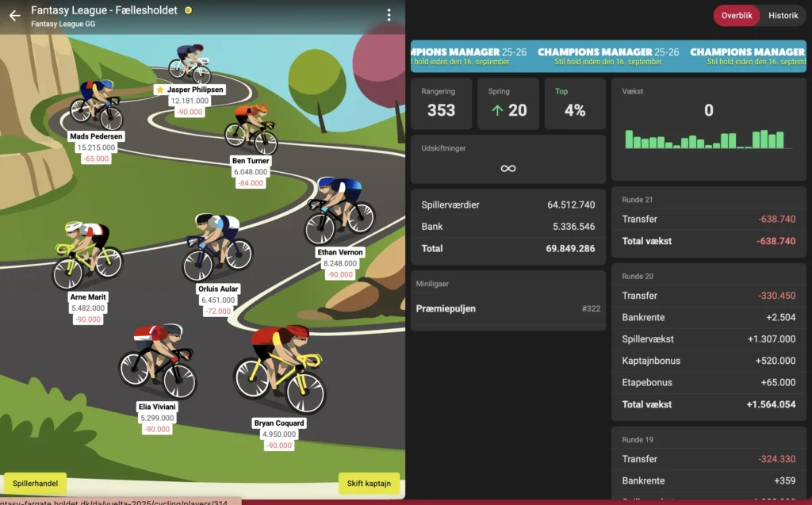Click the -84.000 change under Ben Turner
This screenshot has height=505, width=812.
point(251,183)
